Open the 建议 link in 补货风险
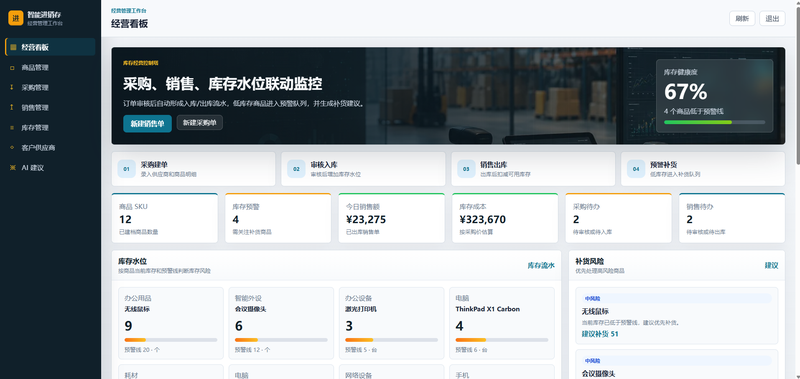 point(771,265)
